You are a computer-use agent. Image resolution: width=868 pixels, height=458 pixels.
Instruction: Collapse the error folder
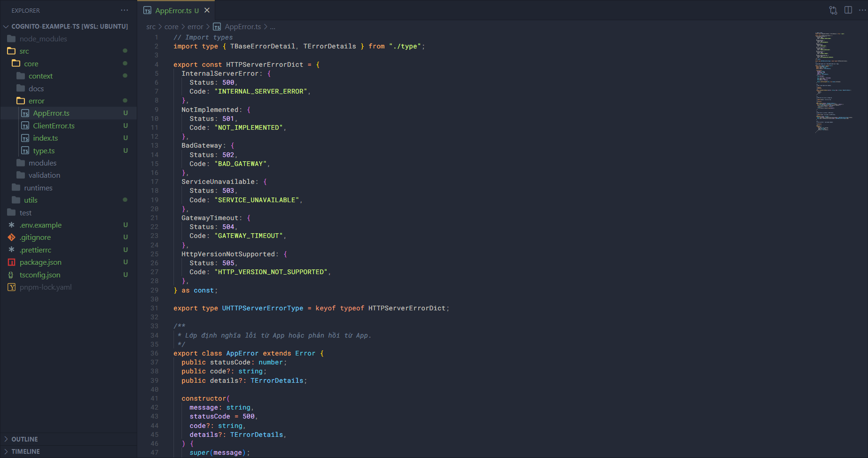[36, 101]
